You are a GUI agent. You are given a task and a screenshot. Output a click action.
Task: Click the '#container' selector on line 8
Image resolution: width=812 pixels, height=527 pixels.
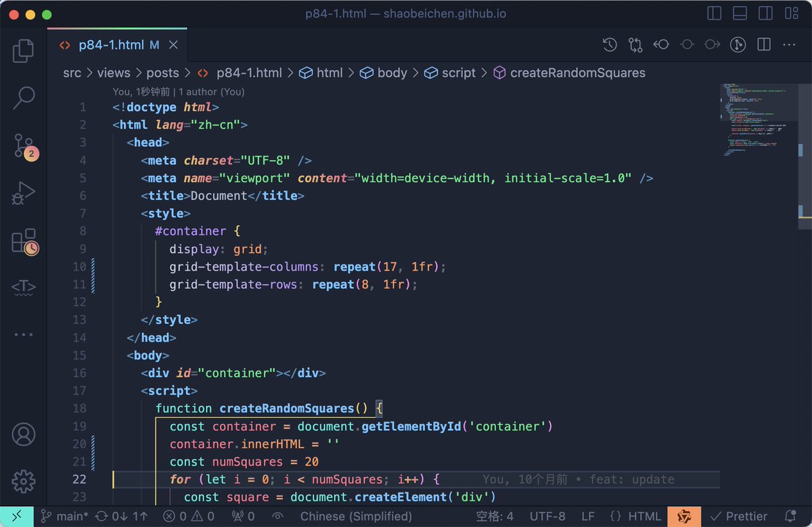click(x=191, y=231)
